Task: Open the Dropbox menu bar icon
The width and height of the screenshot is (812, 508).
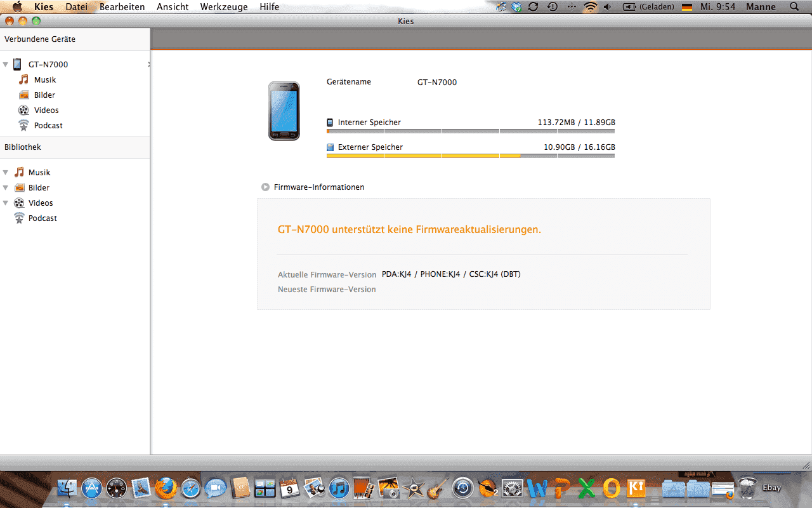Action: (x=517, y=7)
